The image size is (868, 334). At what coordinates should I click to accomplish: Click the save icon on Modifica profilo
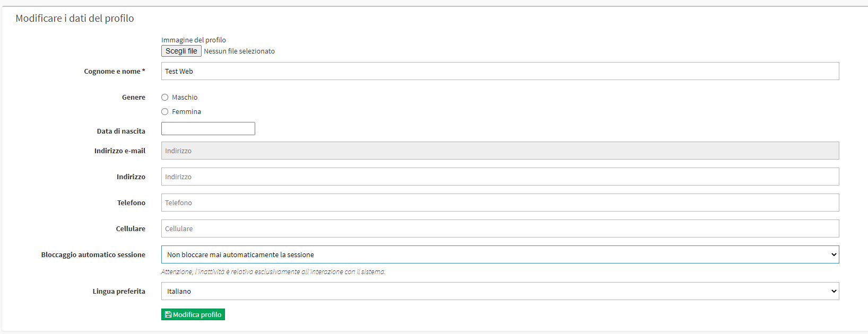[168, 314]
